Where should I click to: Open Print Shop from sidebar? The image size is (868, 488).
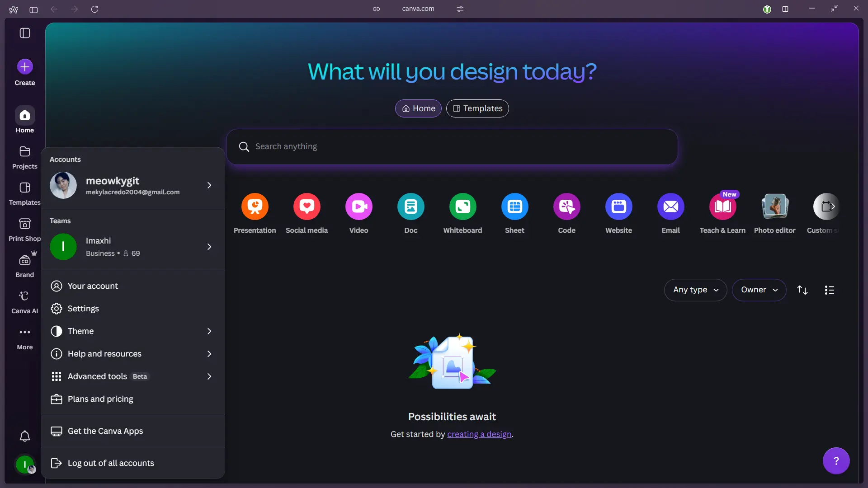(x=25, y=230)
